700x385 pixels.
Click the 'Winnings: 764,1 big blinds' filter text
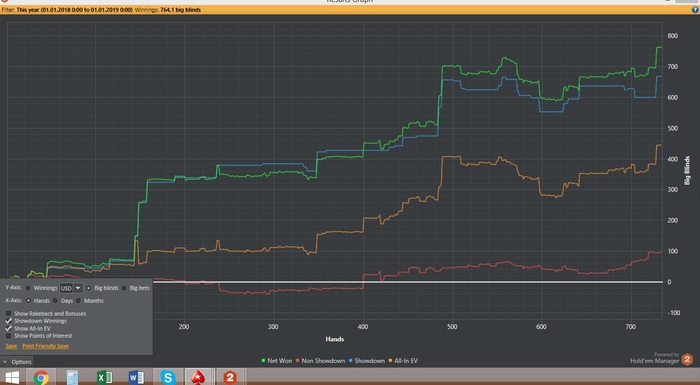(168, 9)
